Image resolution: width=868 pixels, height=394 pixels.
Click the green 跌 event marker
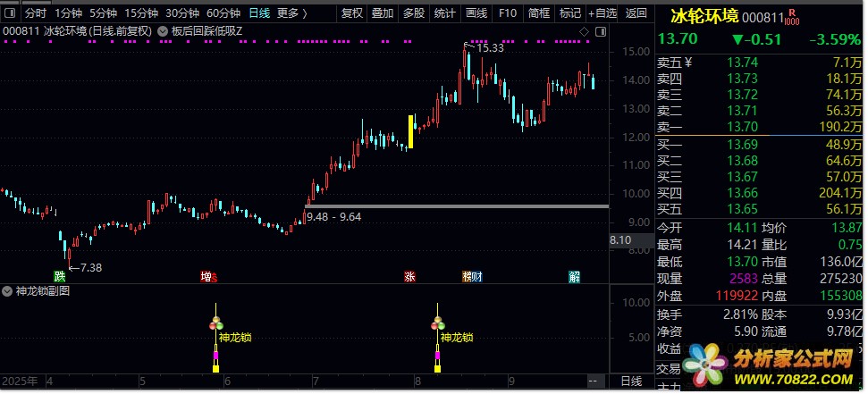pos(59,277)
